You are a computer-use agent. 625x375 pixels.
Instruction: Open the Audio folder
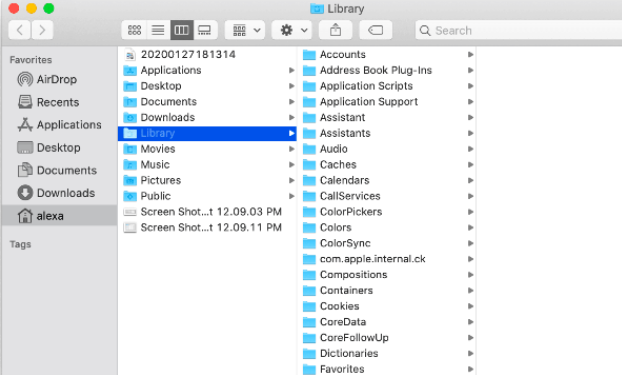[x=387, y=149]
